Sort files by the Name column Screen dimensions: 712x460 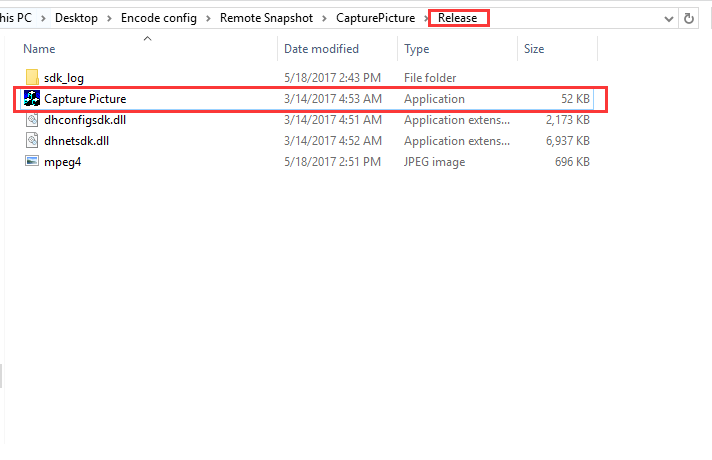[x=39, y=48]
